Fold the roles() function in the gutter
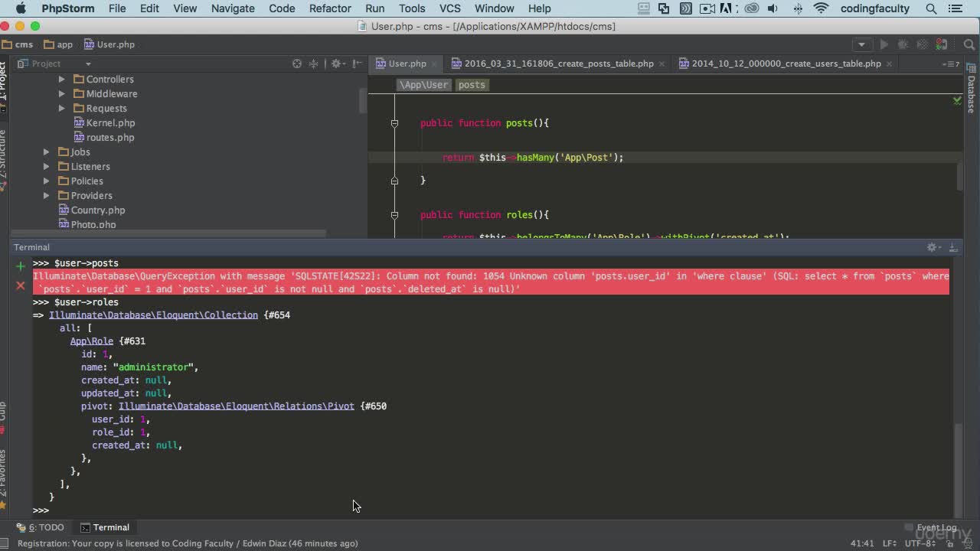The image size is (980, 551). click(x=394, y=215)
